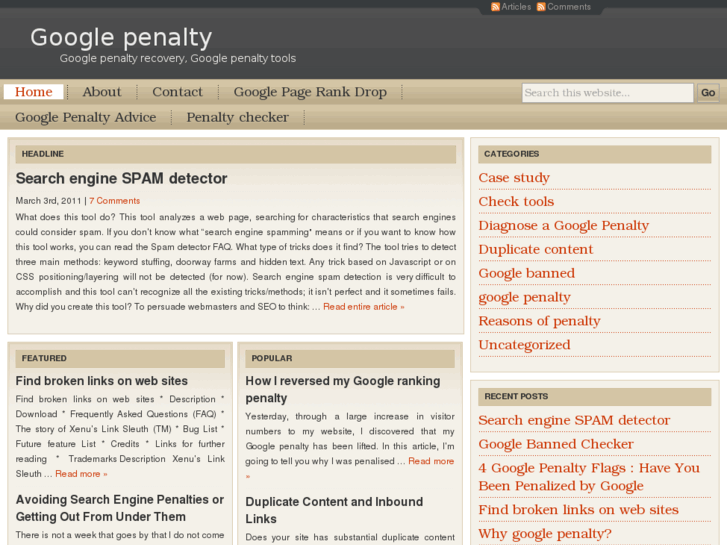This screenshot has height=545, width=727.
Task: Click the RECENT POSTS sidebar header
Action: (594, 397)
